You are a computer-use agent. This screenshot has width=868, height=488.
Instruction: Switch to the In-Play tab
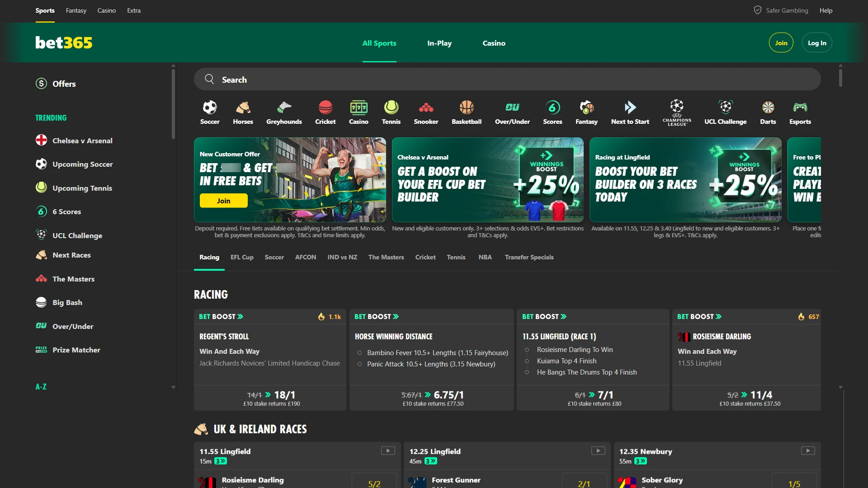click(x=439, y=43)
